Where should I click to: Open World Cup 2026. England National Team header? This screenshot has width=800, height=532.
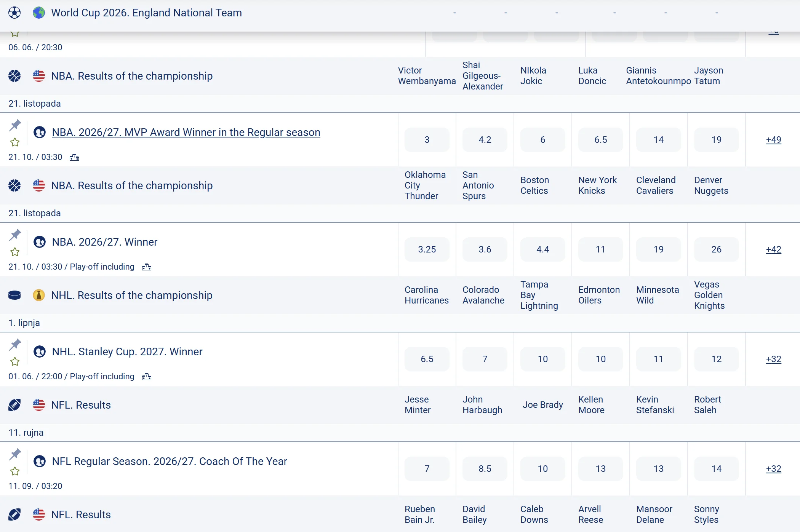coord(147,13)
